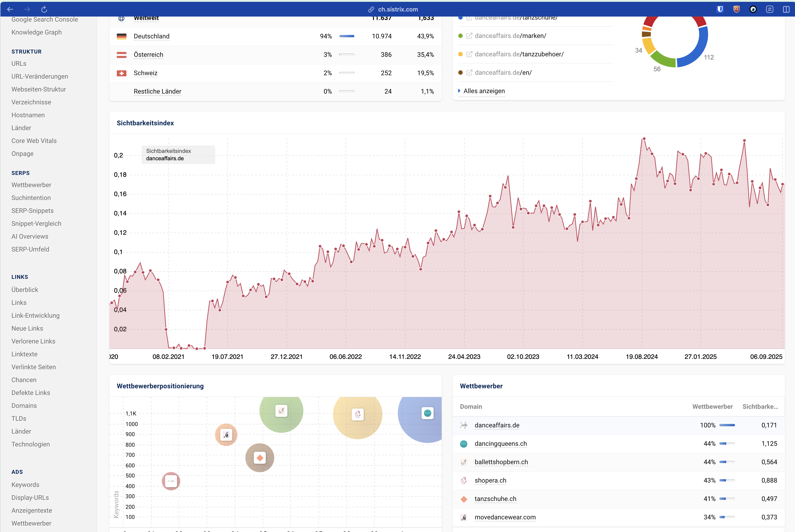Open the Bitwarden shield extension icon

(720, 9)
